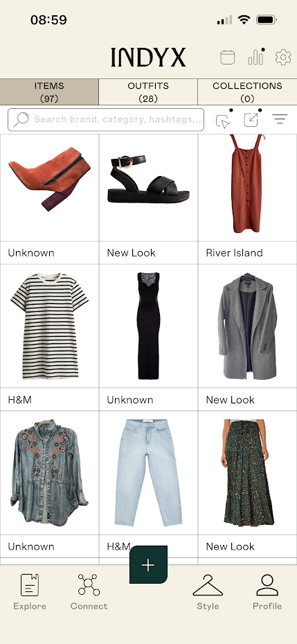Open the Profile person icon
The width and height of the screenshot is (297, 644).
coord(267,592)
